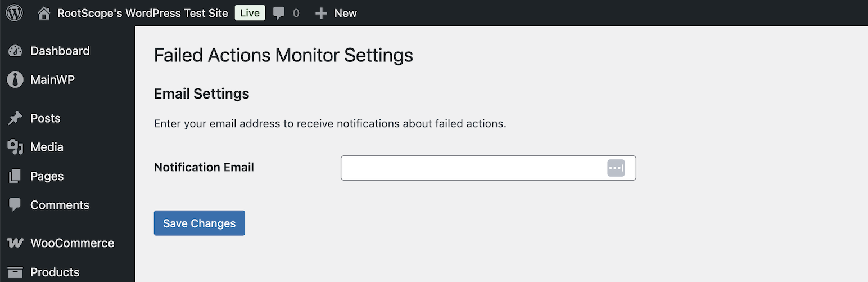868x282 pixels.
Task: Click the home icon in the admin bar
Action: pos(44,13)
